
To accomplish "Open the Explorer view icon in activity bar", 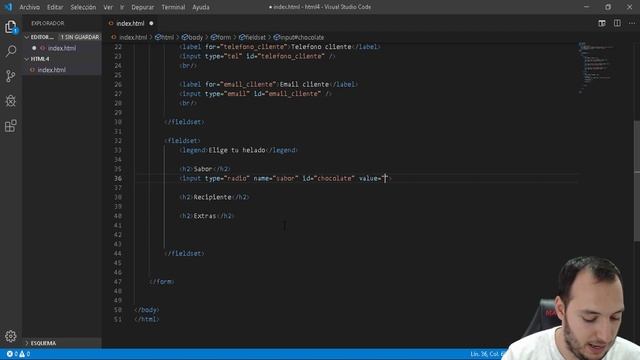I will pos(11,27).
